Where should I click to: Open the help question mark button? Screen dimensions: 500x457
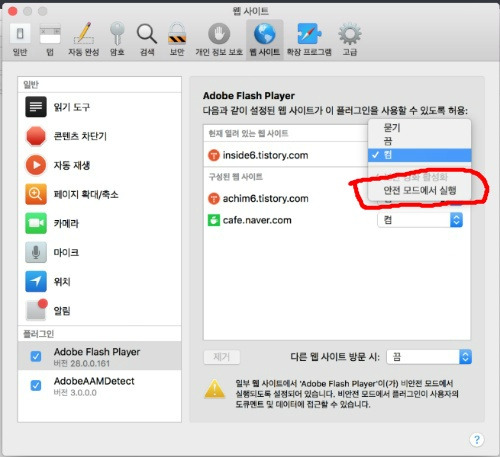tap(477, 440)
